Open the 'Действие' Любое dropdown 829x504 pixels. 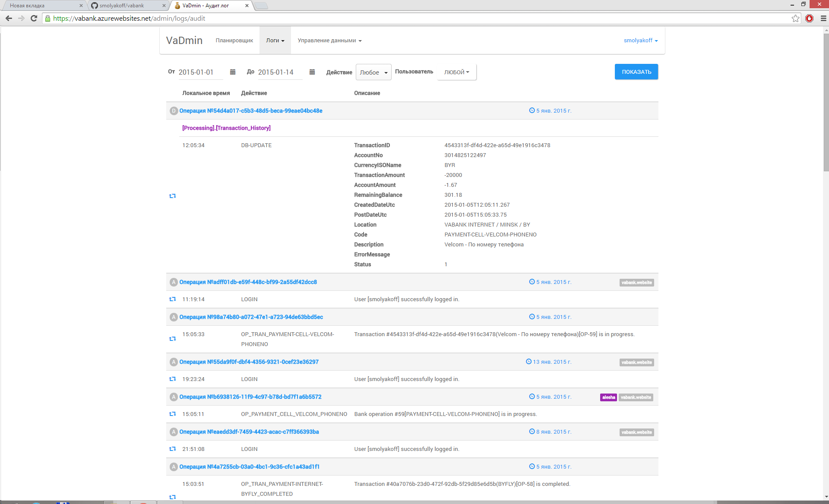pyautogui.click(x=373, y=72)
